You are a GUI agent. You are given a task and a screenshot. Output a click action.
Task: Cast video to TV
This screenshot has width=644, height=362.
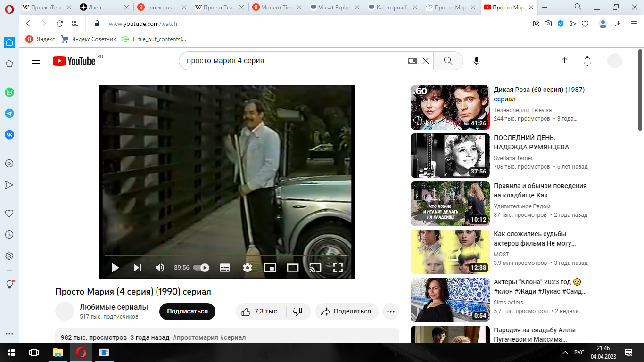(315, 268)
